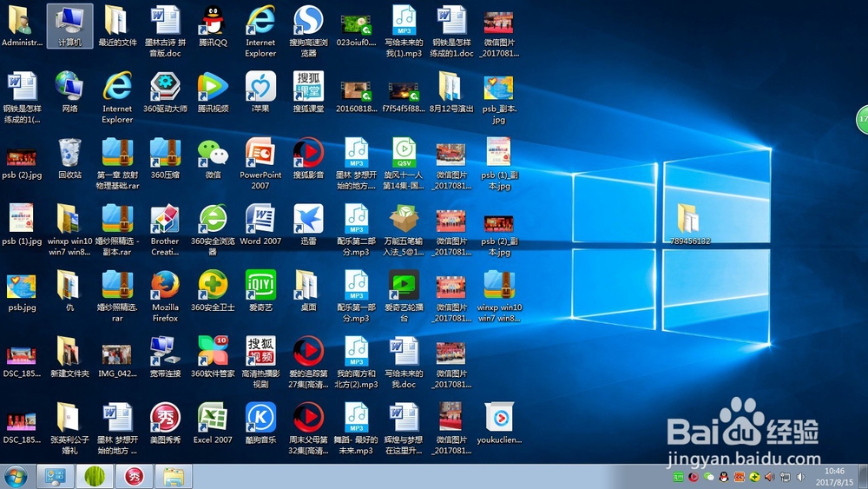Image resolution: width=868 pixels, height=489 pixels.
Task: Select the IMG_042 photo thumbnail
Action: (x=117, y=360)
